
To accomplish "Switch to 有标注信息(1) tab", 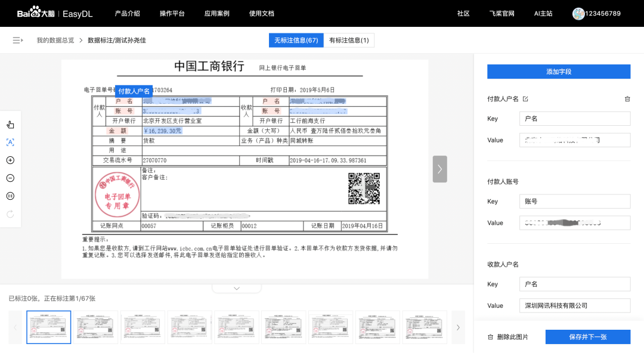I will coord(349,40).
